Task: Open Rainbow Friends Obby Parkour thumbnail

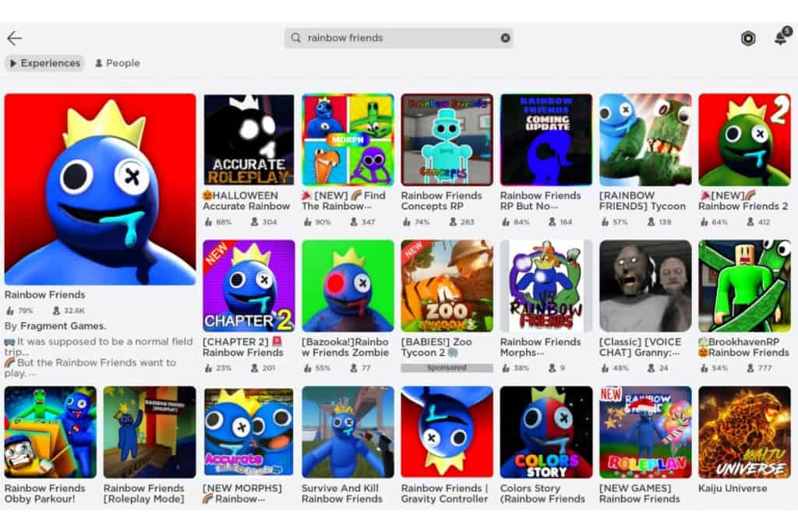Action: [51, 432]
